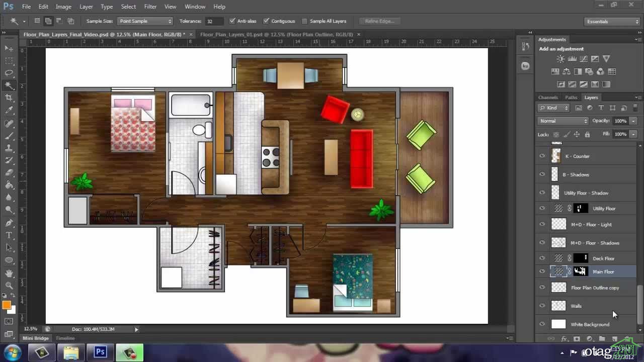644x362 pixels.
Task: Add a Photo Filter adjustment
Action: tap(589, 72)
